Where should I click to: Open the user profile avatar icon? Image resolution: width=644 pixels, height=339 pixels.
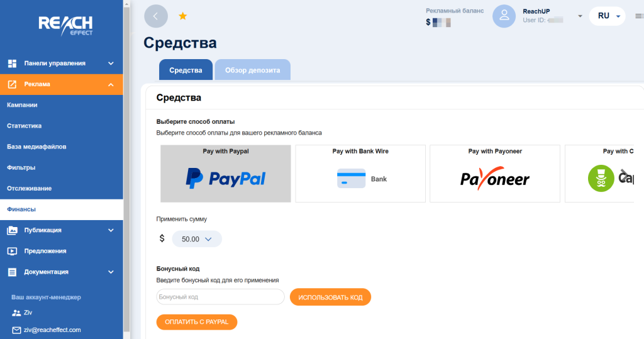click(504, 16)
